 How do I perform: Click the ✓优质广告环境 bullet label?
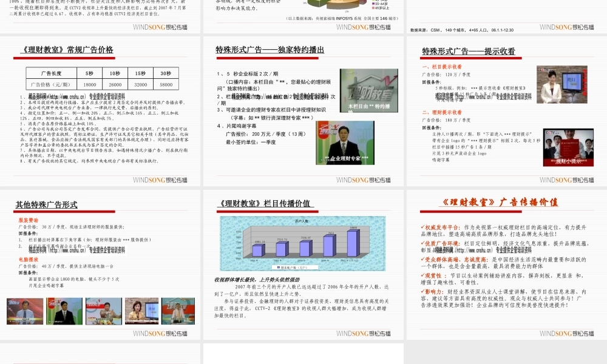441,244
